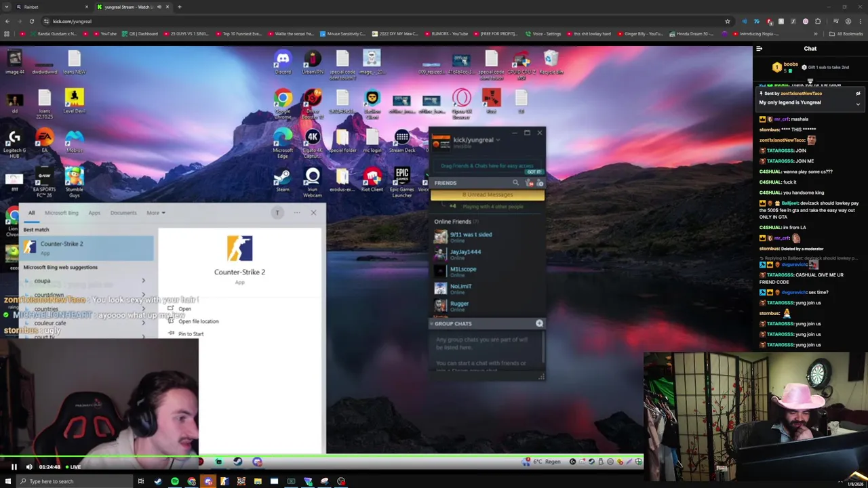Hide the pinned chat message

tap(858, 94)
